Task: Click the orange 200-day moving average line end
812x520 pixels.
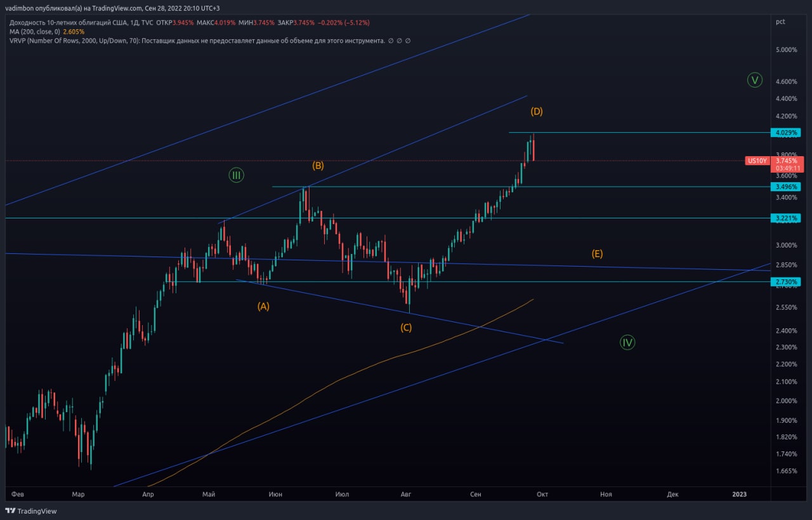Action: pyautogui.click(x=532, y=299)
